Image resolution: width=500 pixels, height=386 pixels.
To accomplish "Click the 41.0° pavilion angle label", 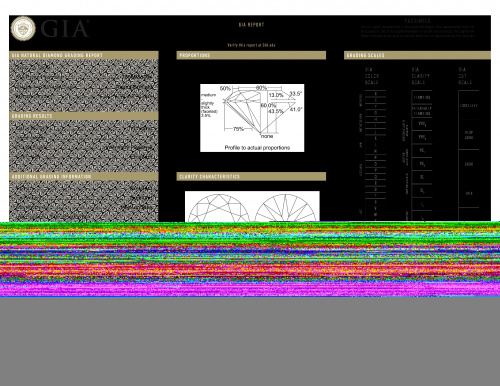I will point(296,109).
